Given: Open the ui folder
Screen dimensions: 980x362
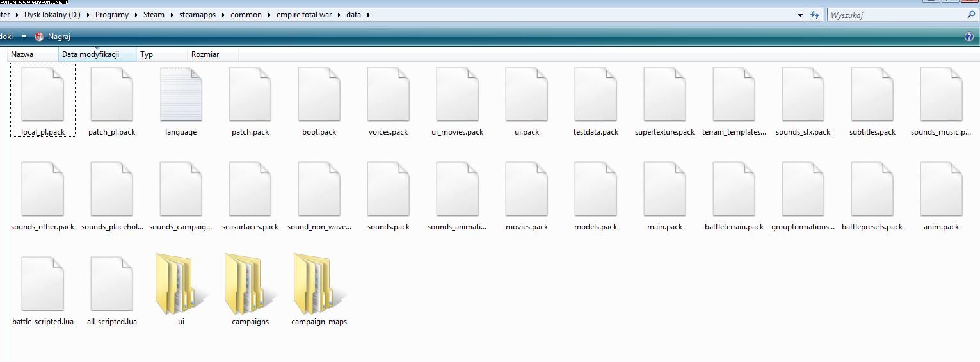Looking at the screenshot, I should point(181,284).
